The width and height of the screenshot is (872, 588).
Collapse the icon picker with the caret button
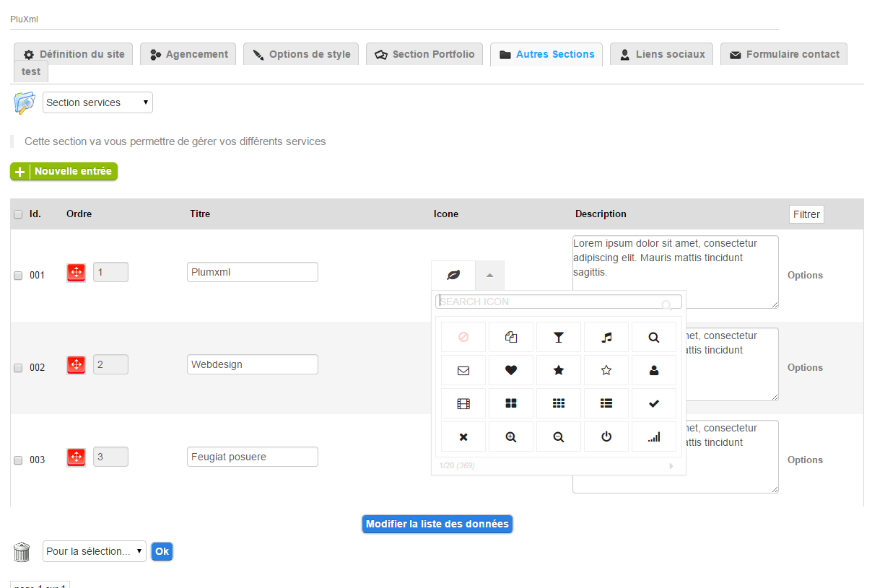[x=489, y=275]
